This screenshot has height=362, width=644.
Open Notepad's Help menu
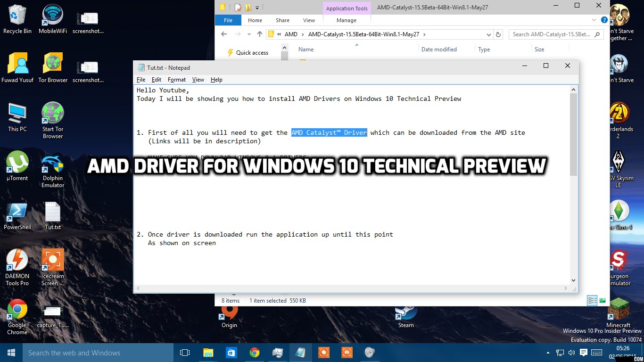[x=216, y=80]
